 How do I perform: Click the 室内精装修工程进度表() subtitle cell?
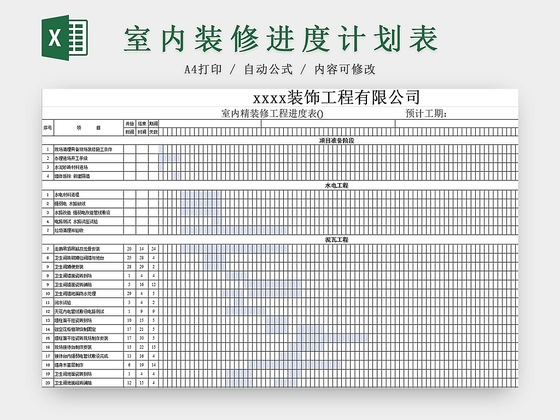272,114
